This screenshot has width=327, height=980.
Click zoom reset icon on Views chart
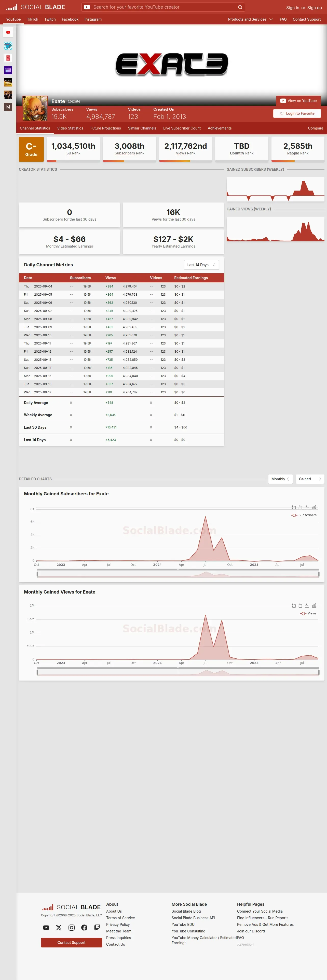[300, 606]
